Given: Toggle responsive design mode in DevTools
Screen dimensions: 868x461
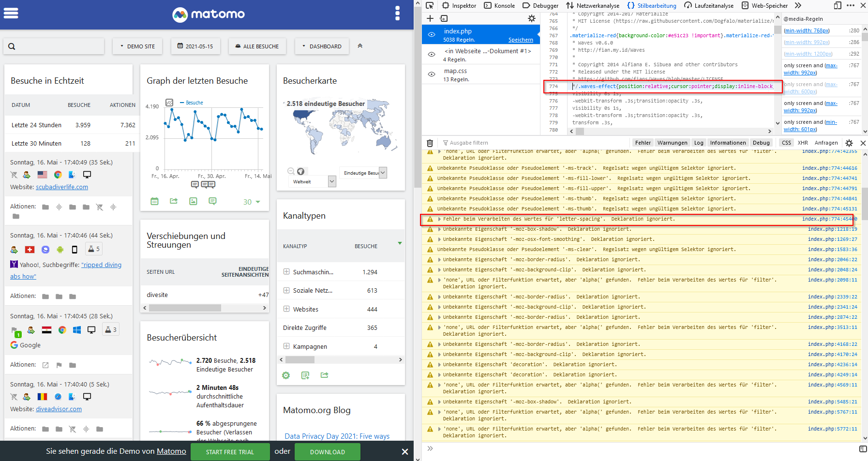Looking at the screenshot, I should 838,6.
